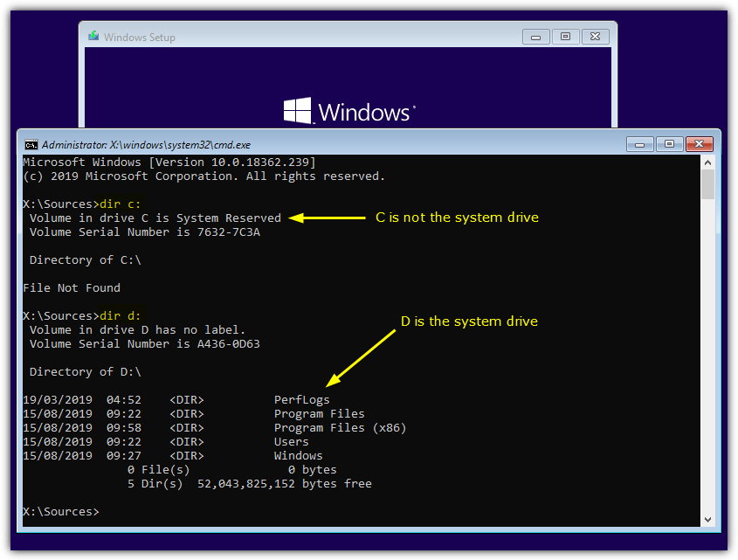Click the cmd.exe window title text
The height and width of the screenshot is (560, 738).
tap(146, 145)
